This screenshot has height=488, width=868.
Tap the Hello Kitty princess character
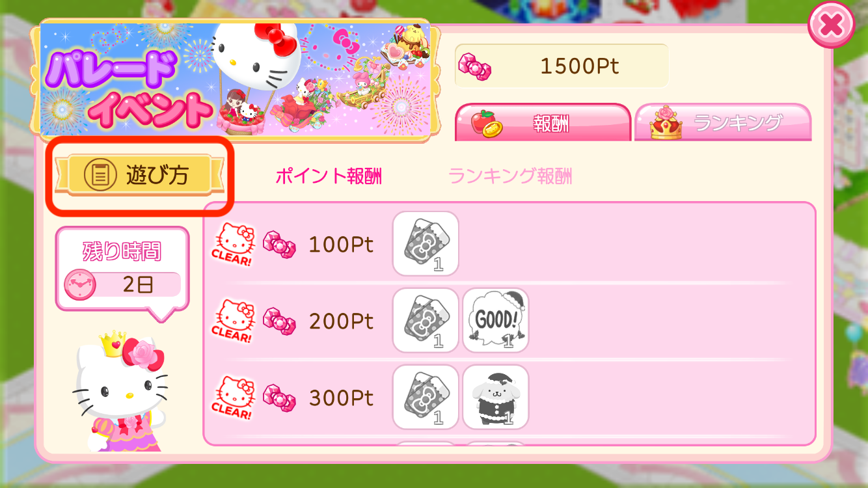(x=120, y=392)
